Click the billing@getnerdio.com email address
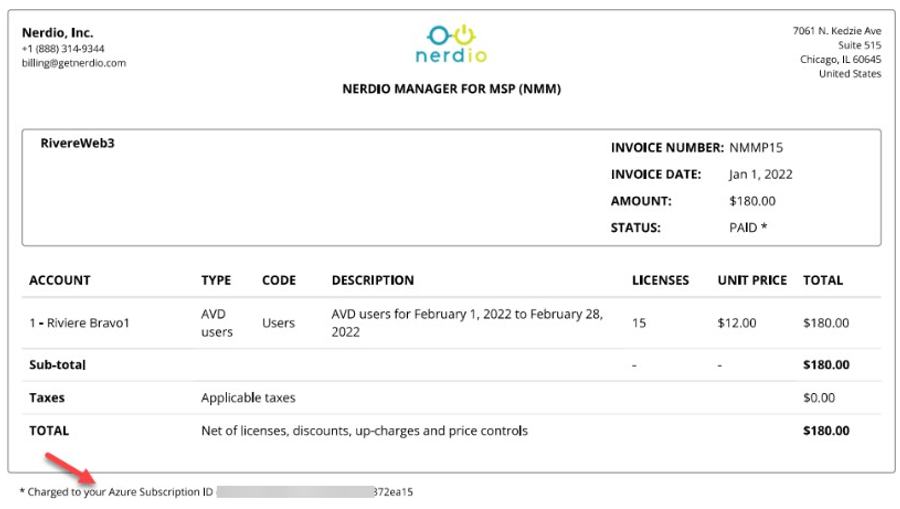Image resolution: width=900 pixels, height=509 pixels. click(74, 63)
